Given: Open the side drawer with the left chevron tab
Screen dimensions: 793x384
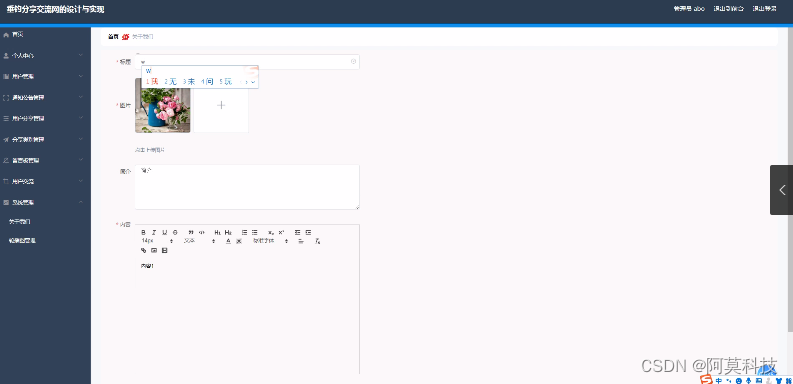Looking at the screenshot, I should (x=781, y=190).
